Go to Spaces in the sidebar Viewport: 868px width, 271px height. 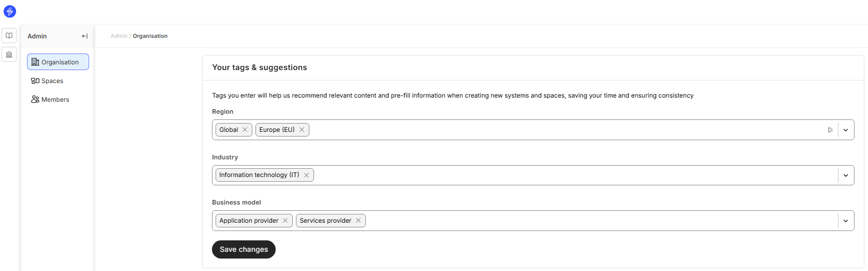click(52, 81)
